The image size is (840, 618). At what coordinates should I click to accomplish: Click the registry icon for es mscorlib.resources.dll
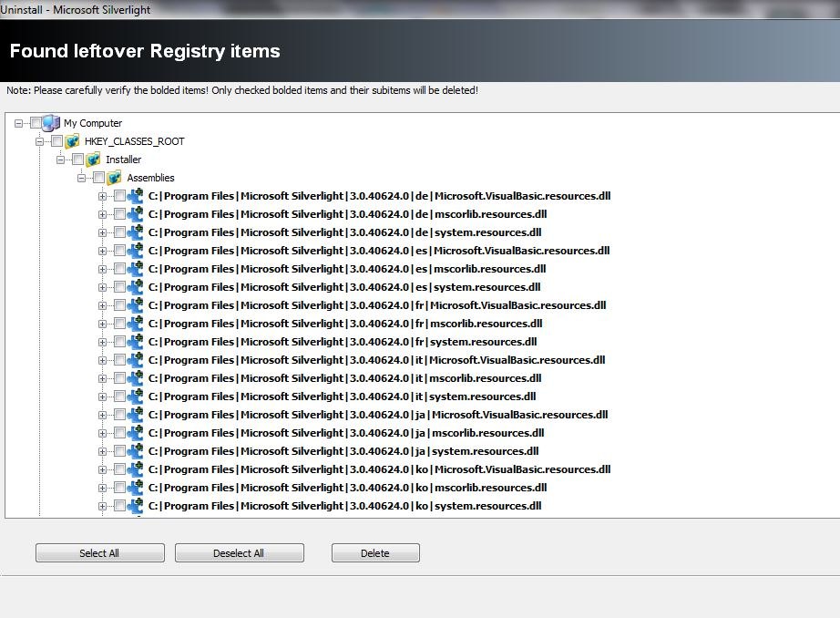tap(135, 269)
